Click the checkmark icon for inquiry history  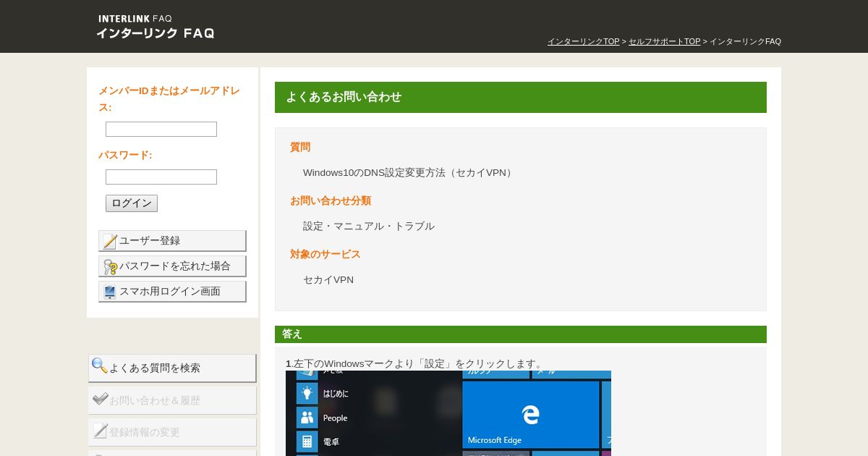101,399
